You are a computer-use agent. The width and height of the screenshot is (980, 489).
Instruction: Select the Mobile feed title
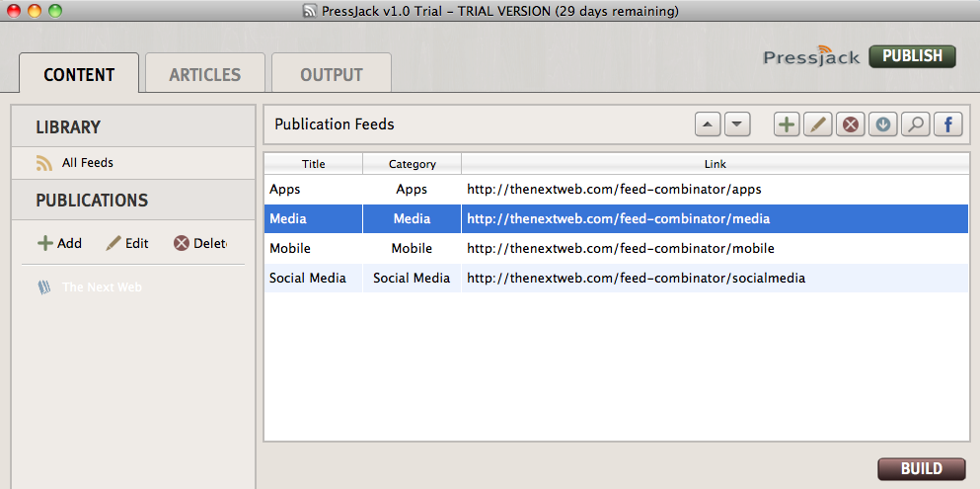(290, 248)
